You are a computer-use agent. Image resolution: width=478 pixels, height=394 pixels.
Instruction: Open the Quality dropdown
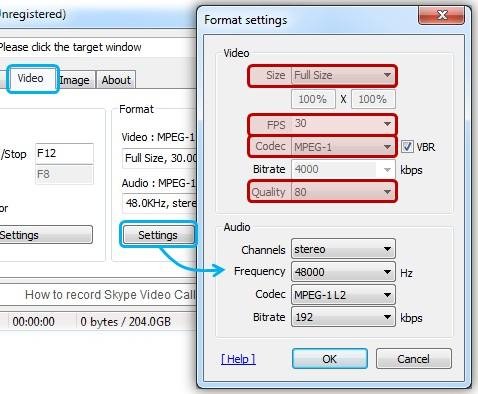pos(343,192)
